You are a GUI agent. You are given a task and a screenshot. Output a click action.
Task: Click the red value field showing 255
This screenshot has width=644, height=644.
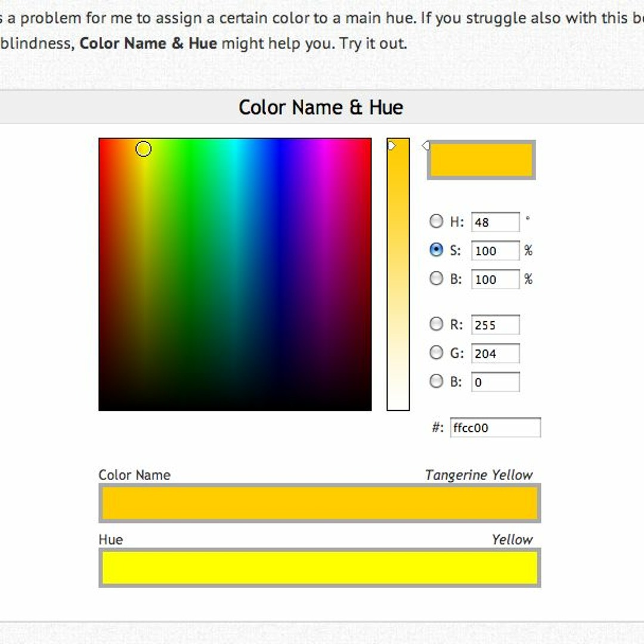tap(495, 325)
